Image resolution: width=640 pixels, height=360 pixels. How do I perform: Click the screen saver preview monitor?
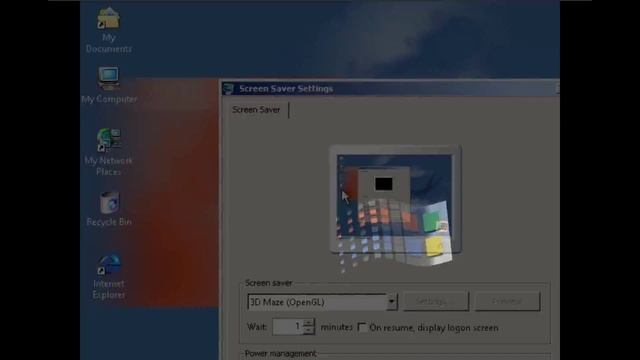click(395, 200)
